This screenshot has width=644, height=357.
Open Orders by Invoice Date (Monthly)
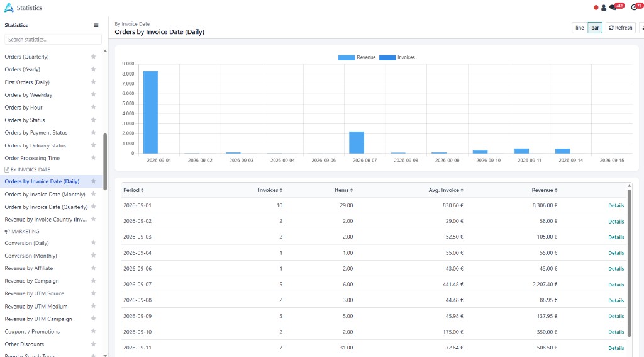[x=45, y=194]
